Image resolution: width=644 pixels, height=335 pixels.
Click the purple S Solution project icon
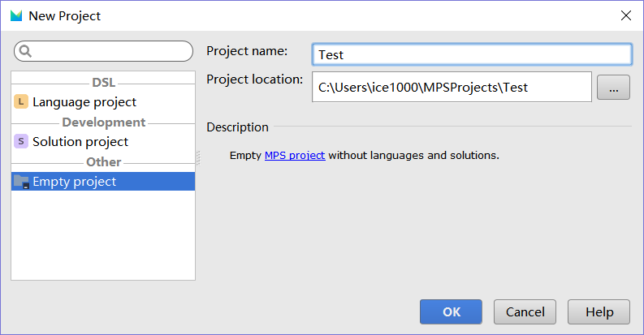[x=21, y=141]
